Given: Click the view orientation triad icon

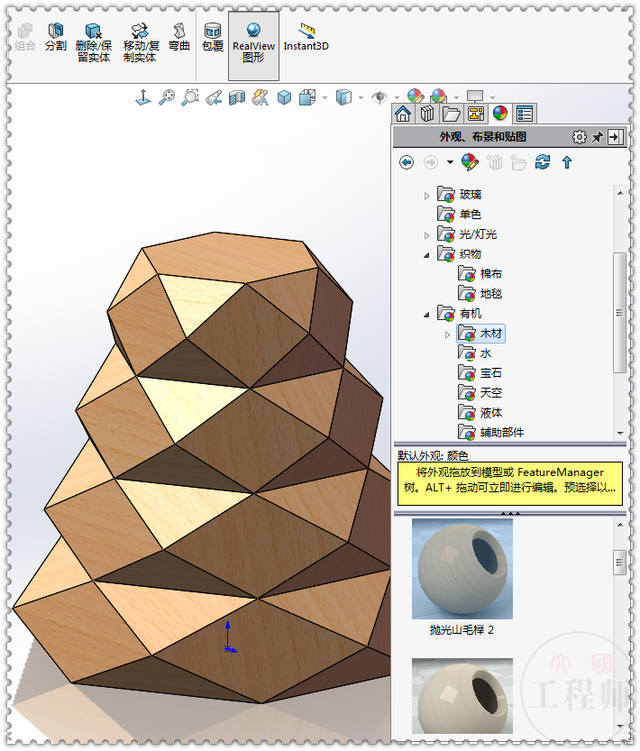Looking at the screenshot, I should point(143,97).
